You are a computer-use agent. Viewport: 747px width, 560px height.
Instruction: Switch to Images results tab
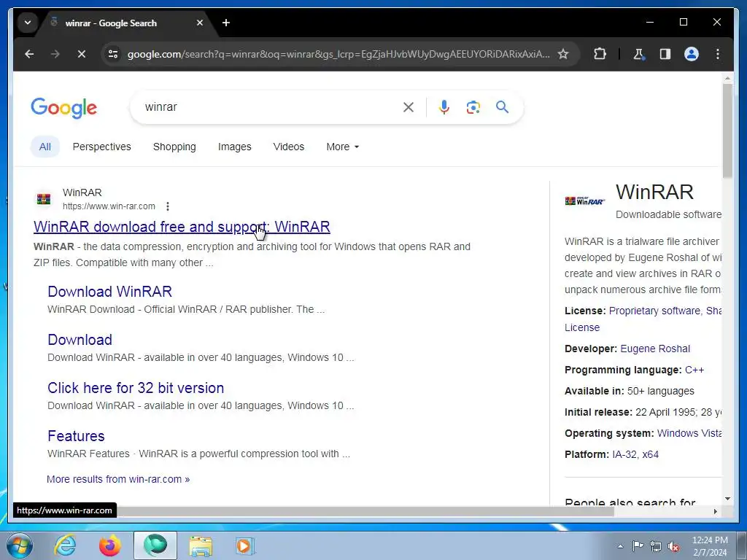click(x=234, y=147)
